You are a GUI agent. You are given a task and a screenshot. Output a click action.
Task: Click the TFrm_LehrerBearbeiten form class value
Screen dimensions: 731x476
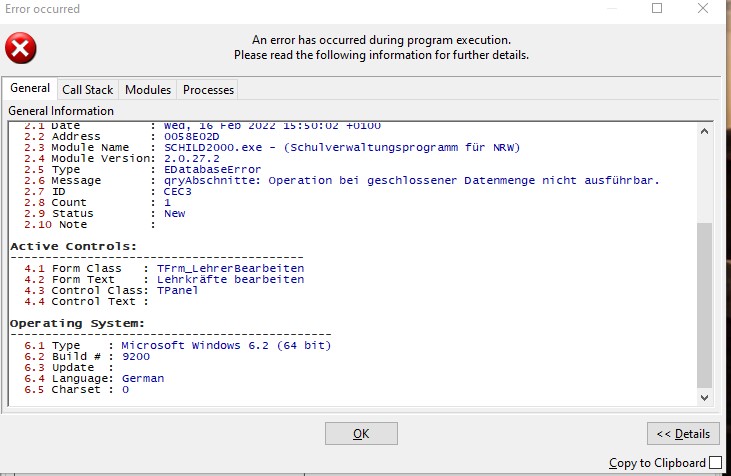pyautogui.click(x=230, y=269)
